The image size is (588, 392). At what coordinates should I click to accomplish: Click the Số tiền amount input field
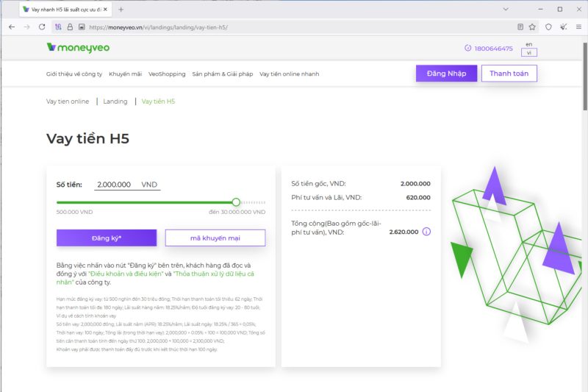(127, 185)
